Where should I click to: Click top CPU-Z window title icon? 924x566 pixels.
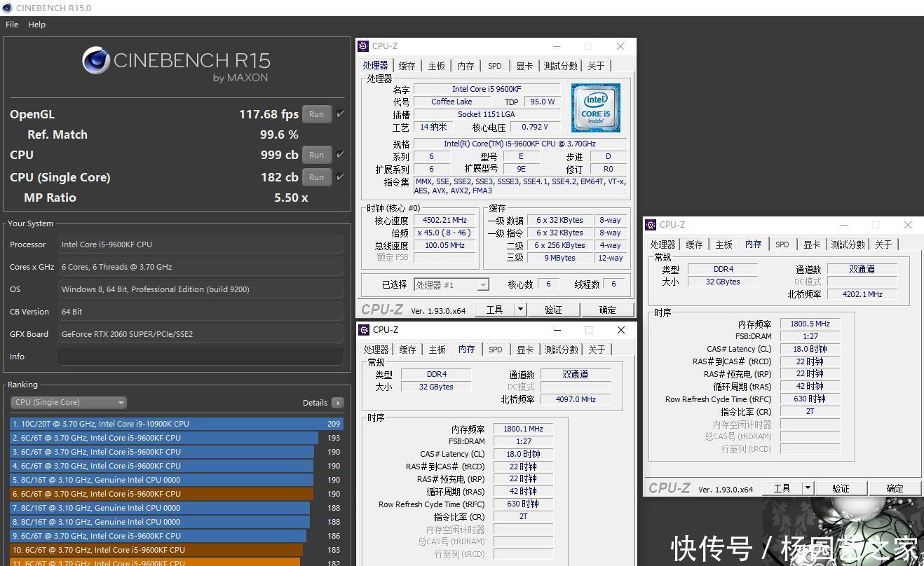(x=363, y=46)
